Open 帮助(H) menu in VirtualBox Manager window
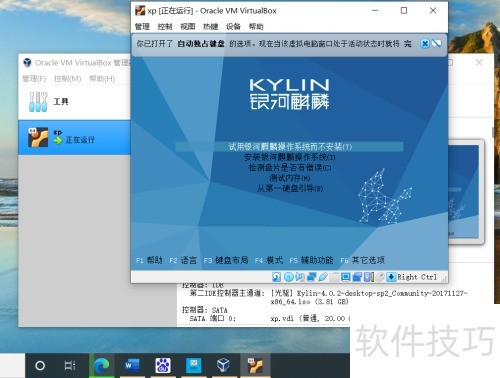This screenshot has width=500, height=378. [102, 79]
